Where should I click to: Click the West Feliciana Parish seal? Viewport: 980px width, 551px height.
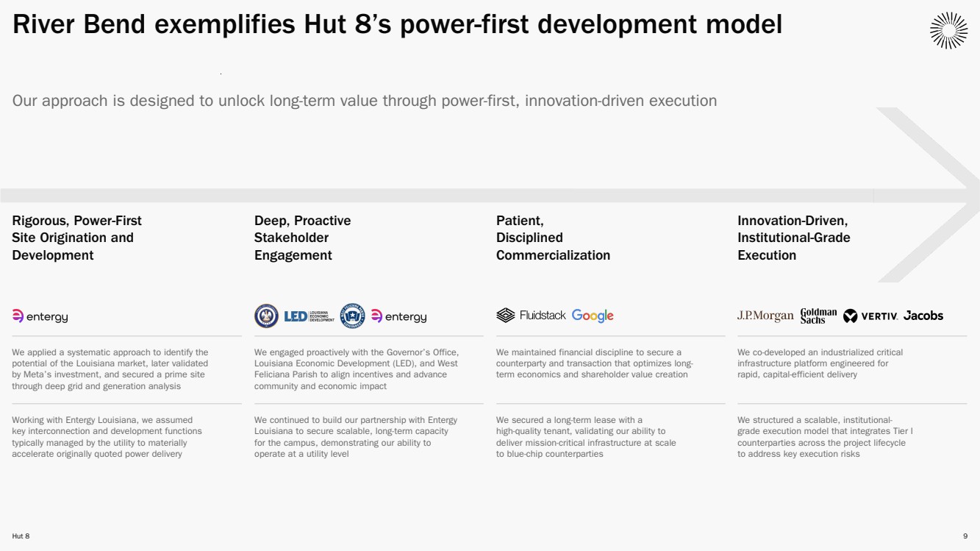coord(353,316)
